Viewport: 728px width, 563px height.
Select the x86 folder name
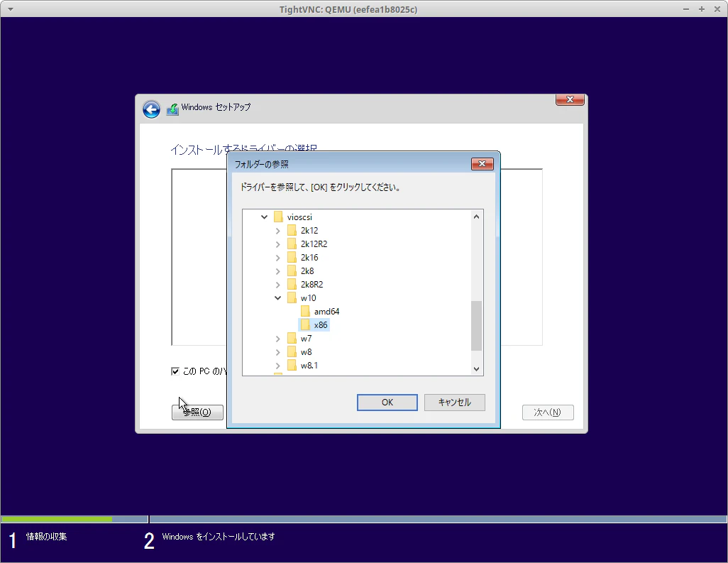point(321,324)
